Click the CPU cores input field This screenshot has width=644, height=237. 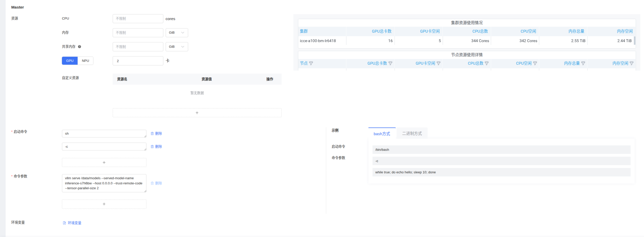coord(138,18)
